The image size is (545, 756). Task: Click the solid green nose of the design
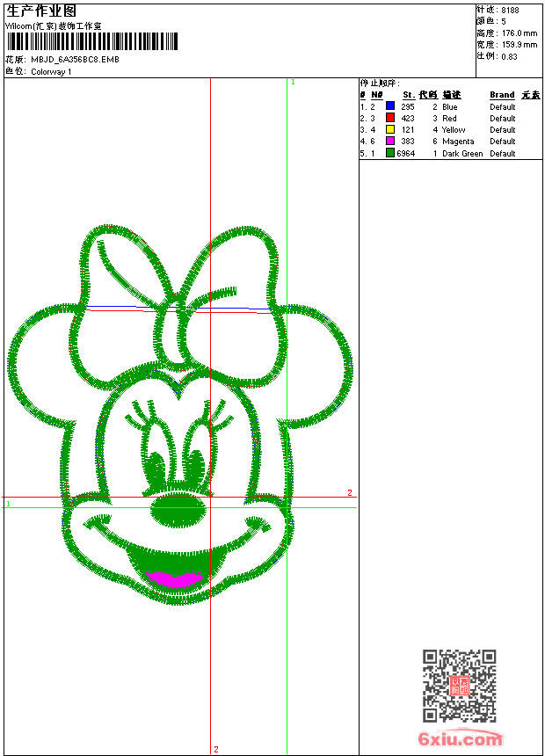[x=178, y=511]
